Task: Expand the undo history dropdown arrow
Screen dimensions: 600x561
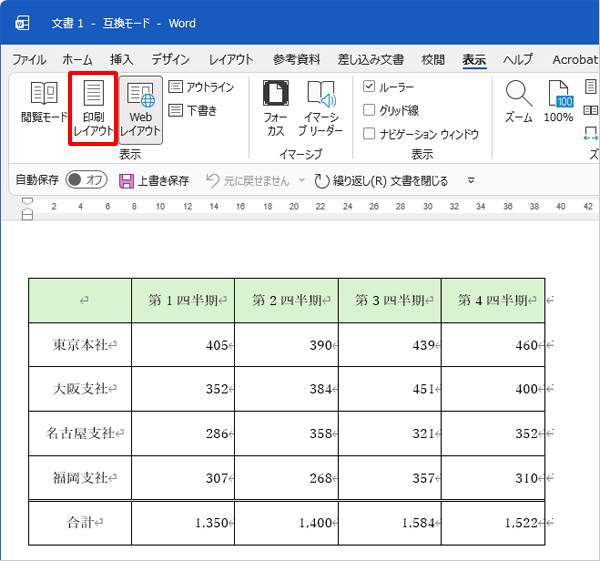Action: pyautogui.click(x=302, y=180)
